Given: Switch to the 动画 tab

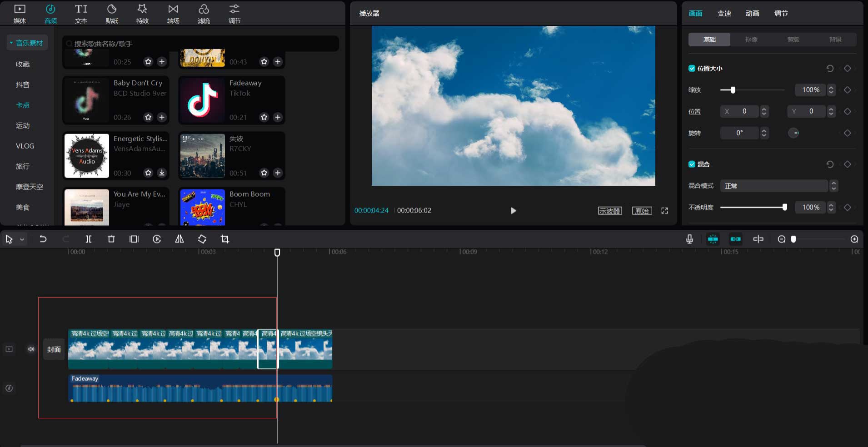Looking at the screenshot, I should 752,14.
